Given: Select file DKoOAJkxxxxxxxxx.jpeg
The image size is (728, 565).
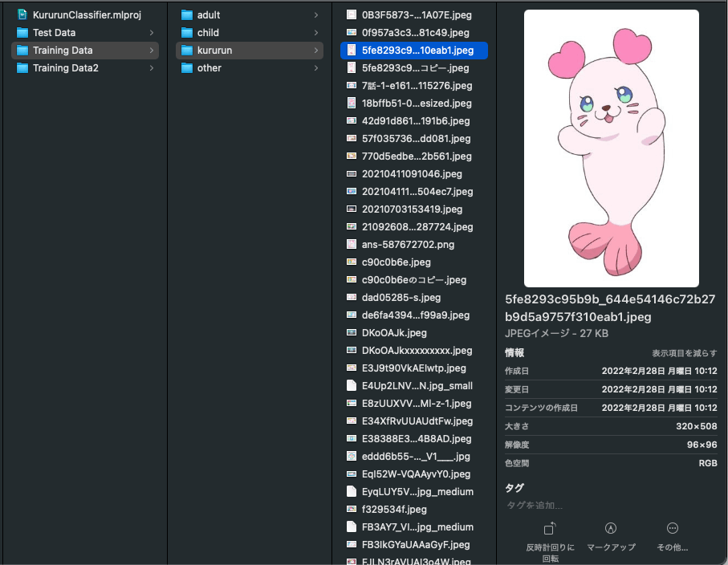Looking at the screenshot, I should coord(414,350).
